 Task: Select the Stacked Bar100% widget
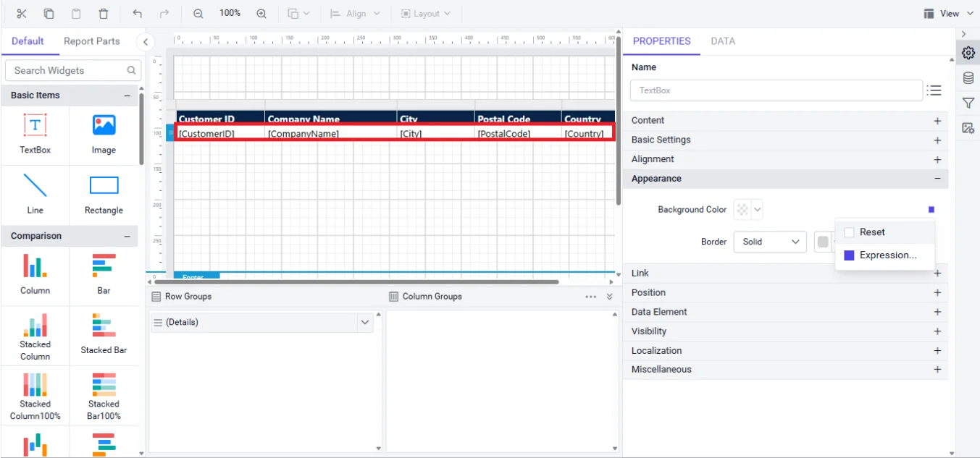click(104, 396)
